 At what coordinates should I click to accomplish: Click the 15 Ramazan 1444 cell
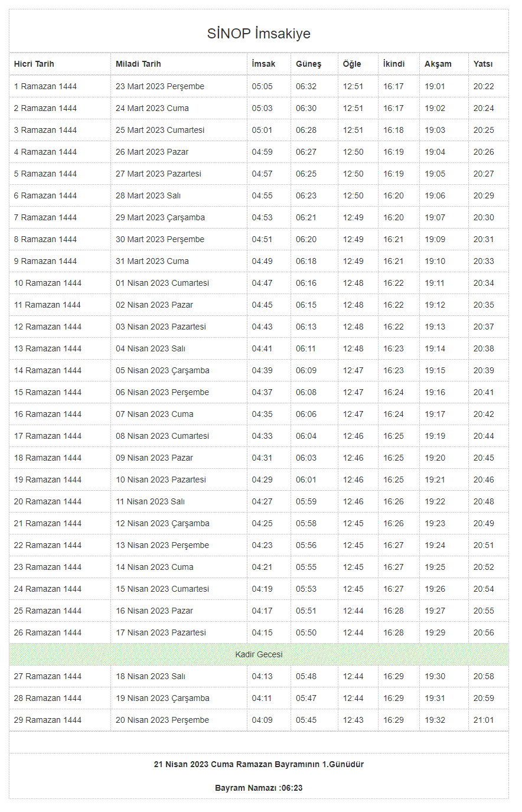(x=48, y=392)
